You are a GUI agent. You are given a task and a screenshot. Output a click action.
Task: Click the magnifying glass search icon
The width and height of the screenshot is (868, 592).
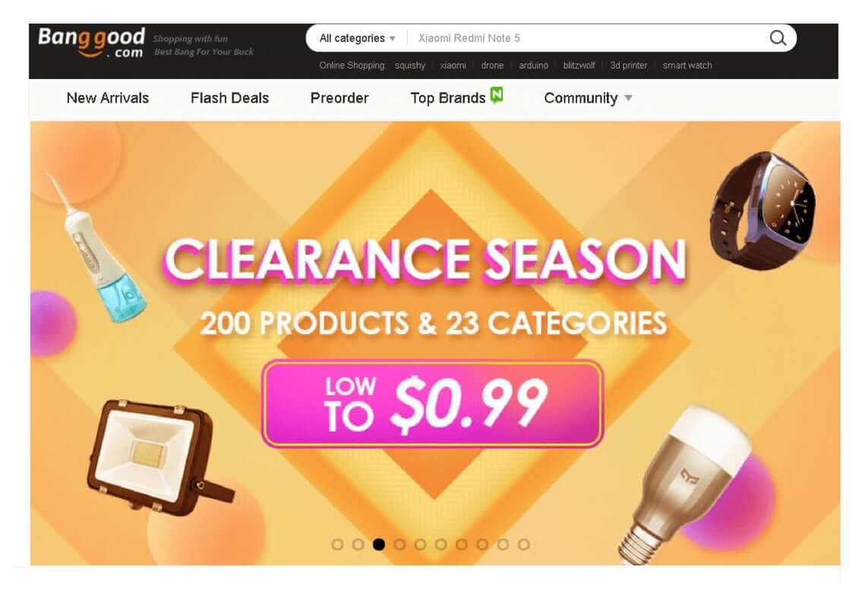tap(778, 38)
